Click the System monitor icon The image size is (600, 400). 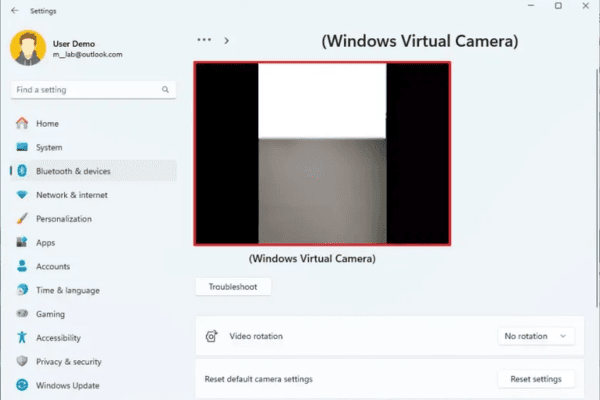(22, 147)
